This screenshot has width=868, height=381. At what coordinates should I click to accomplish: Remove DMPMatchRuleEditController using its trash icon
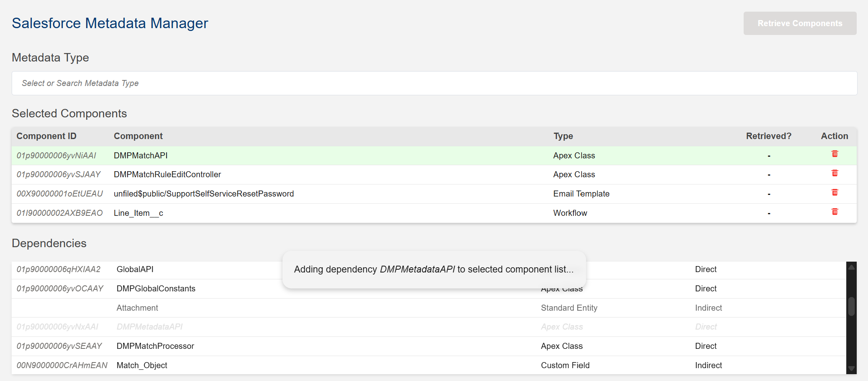click(835, 173)
